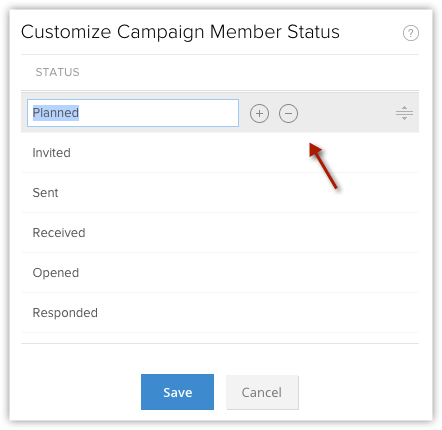The width and height of the screenshot is (442, 430).
Task: Click the dialog title Customize Campaign Member Status
Action: click(180, 32)
